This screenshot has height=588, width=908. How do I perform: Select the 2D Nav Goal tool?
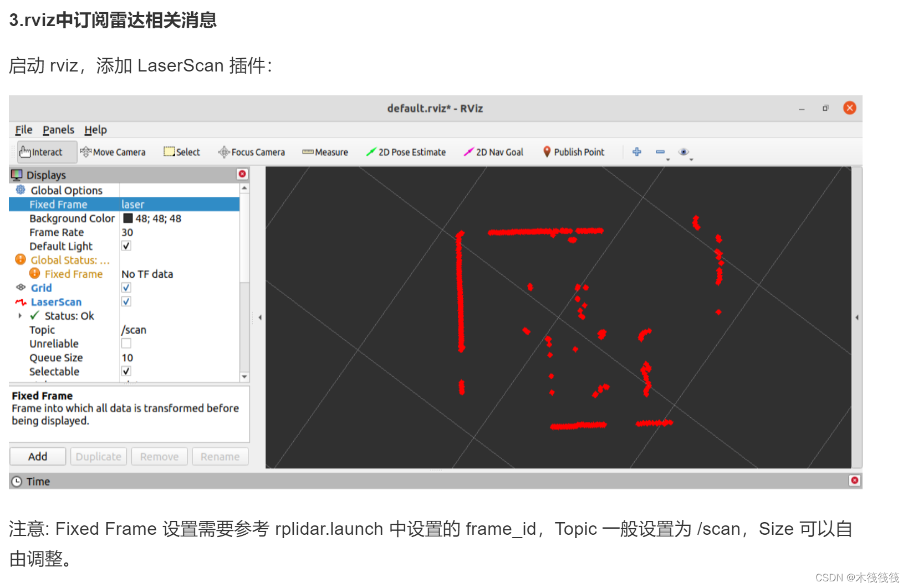tap(493, 152)
